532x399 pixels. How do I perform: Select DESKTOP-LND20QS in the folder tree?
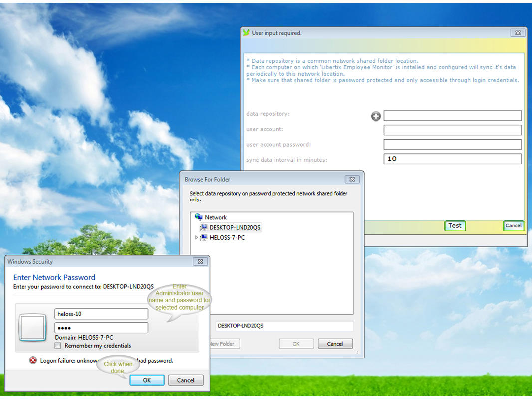(235, 227)
